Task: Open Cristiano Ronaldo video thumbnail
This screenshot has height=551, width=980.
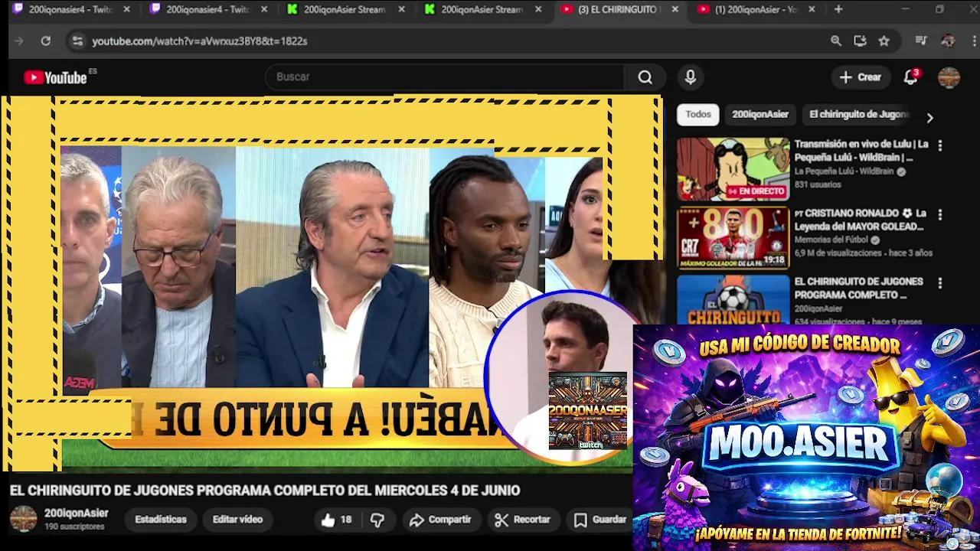Action: (x=733, y=238)
